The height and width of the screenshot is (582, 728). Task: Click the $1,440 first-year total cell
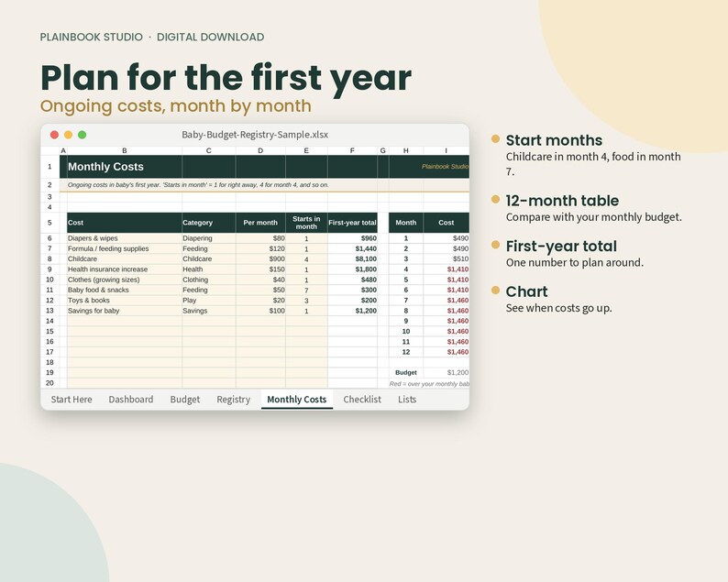click(x=352, y=248)
